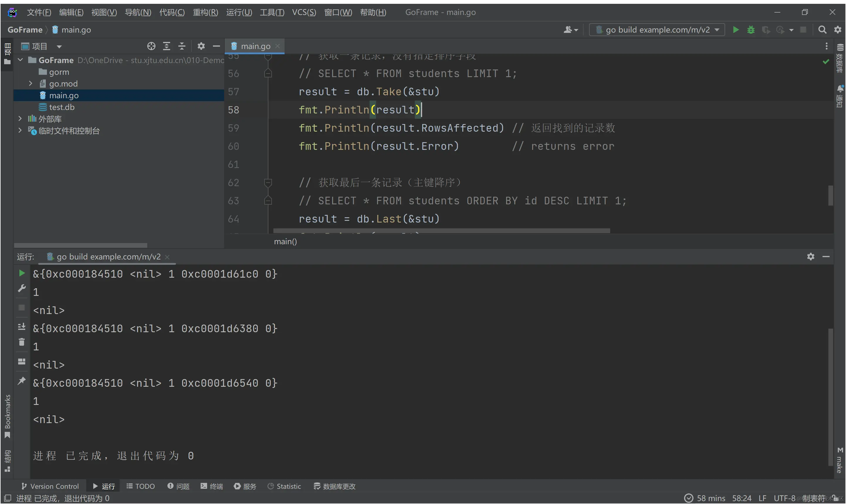This screenshot has width=846, height=504.
Task: Click the Debug bug icon
Action: 751,30
